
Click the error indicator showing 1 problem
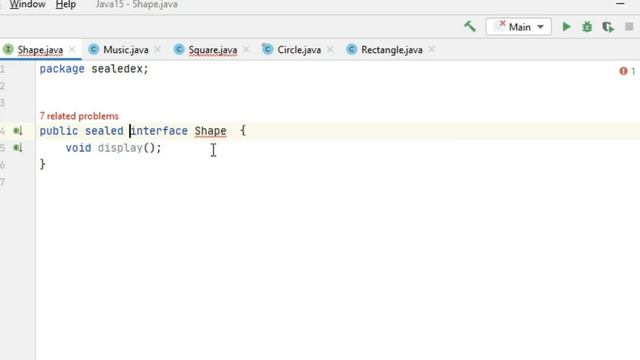pos(627,71)
